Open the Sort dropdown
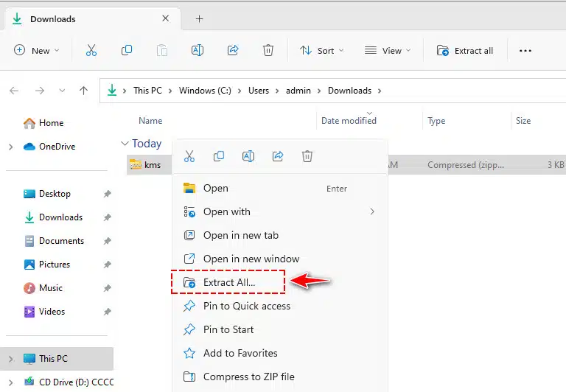 pos(321,51)
